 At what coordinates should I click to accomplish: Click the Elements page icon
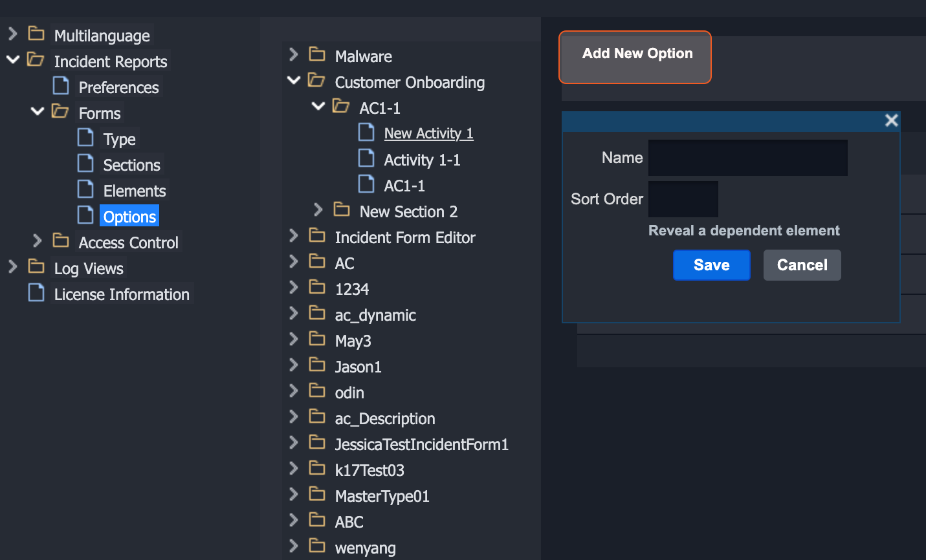pyautogui.click(x=85, y=189)
